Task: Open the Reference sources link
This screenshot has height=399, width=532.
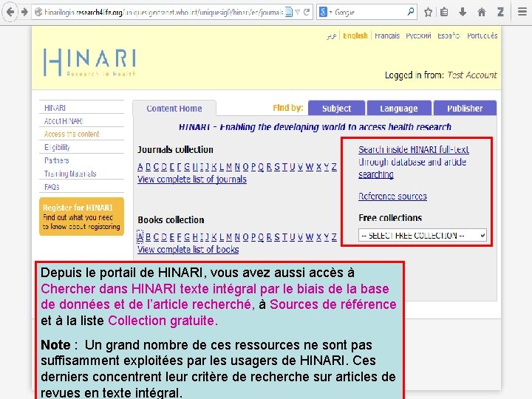Action: click(392, 196)
